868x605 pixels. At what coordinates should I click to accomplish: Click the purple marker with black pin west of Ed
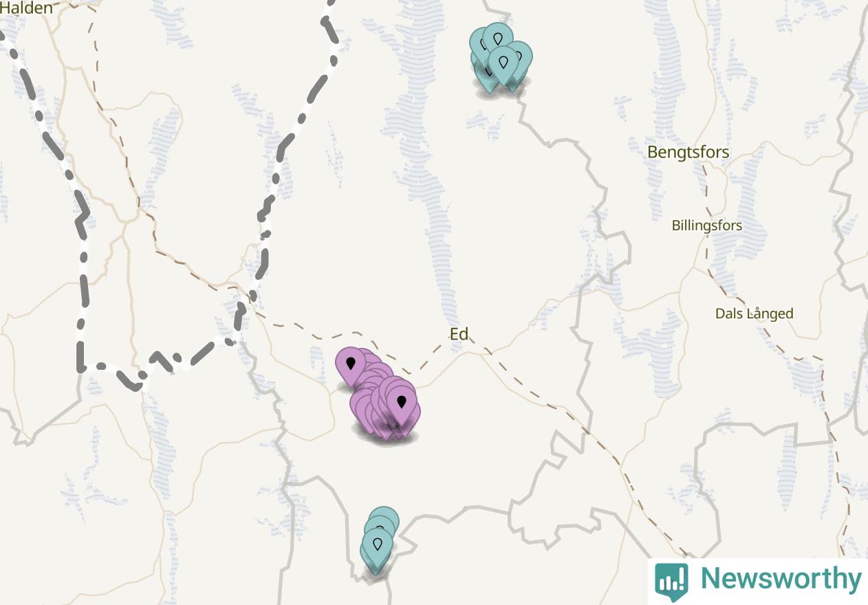351,364
